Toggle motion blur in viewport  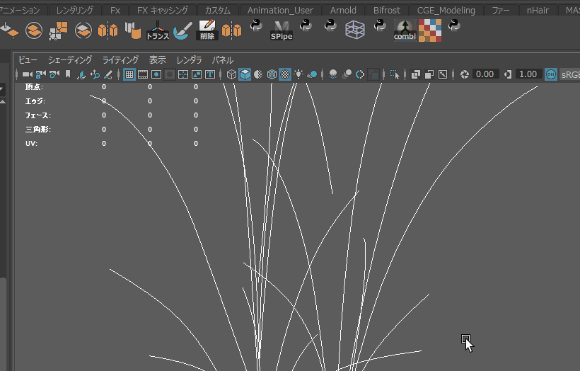[x=347, y=74]
